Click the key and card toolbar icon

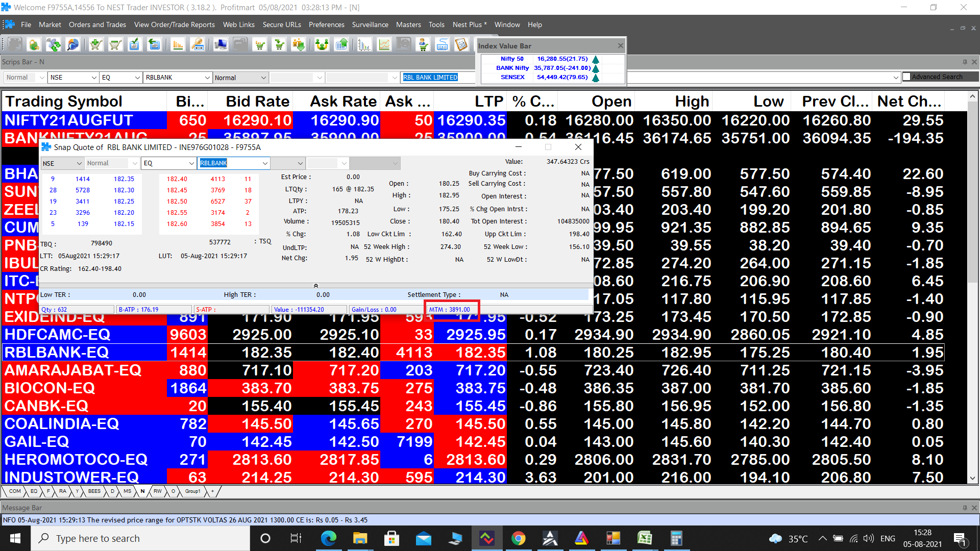tap(198, 45)
